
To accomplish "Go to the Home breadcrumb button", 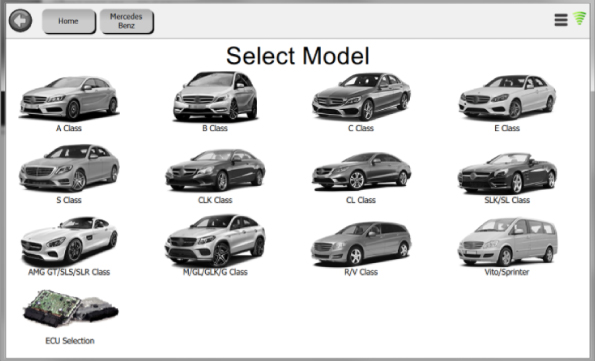I will click(x=68, y=21).
